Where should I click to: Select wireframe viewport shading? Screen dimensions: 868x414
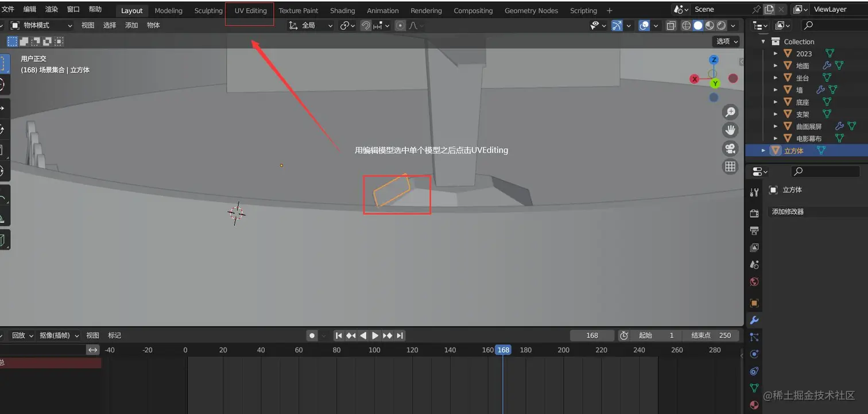click(686, 25)
